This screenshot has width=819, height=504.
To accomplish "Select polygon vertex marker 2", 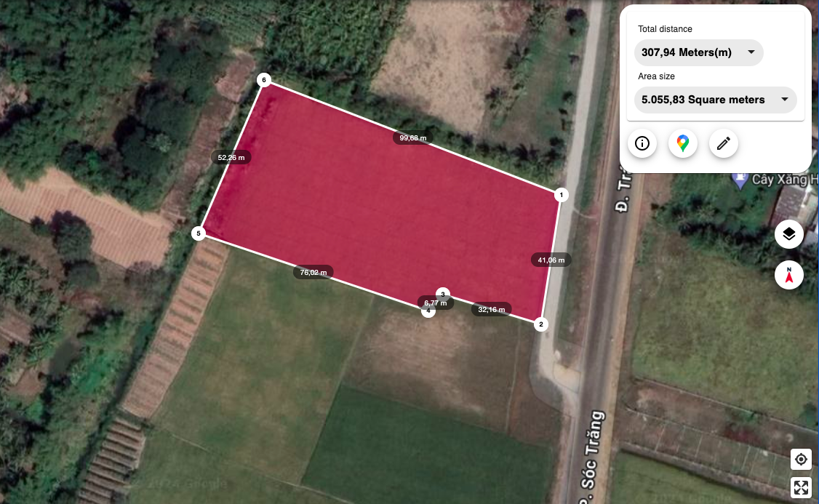I will 540,324.
